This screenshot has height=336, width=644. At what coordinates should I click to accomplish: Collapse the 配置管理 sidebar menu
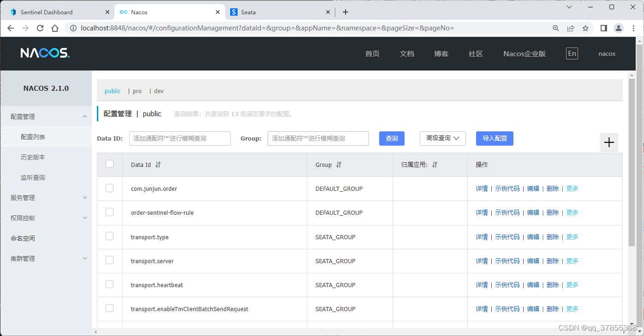[x=46, y=117]
